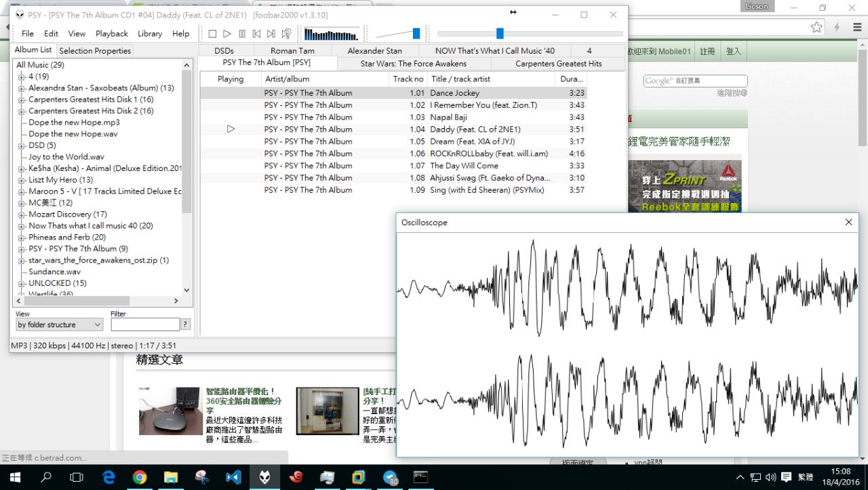Open the 'by folder structure' View dropdown
Image resolution: width=868 pixels, height=490 pixels.
pos(59,324)
